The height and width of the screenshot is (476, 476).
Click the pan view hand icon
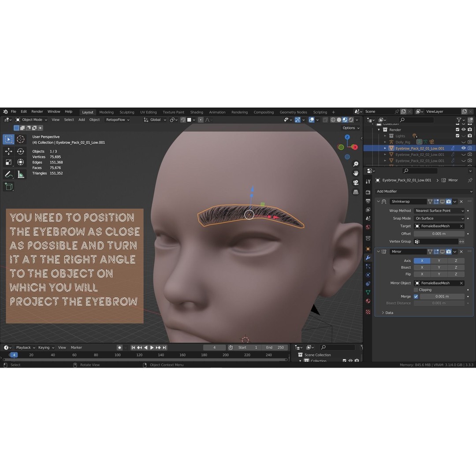coord(356,173)
